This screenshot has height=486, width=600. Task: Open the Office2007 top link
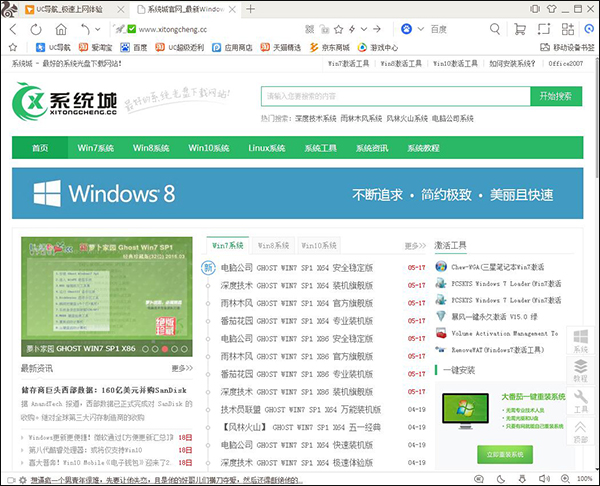pos(566,64)
